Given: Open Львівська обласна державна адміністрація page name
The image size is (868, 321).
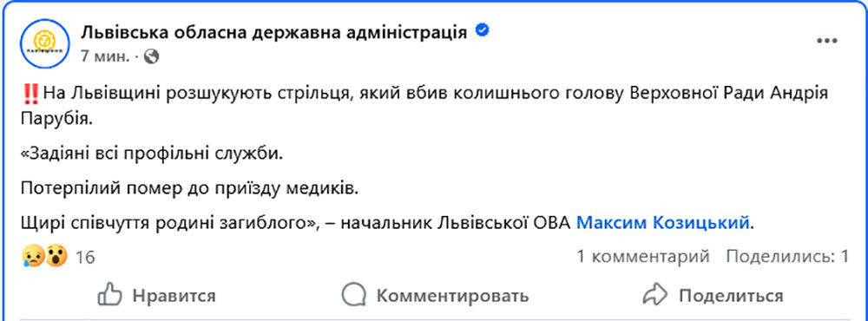Looking at the screenshot, I should pyautogui.click(x=274, y=33).
